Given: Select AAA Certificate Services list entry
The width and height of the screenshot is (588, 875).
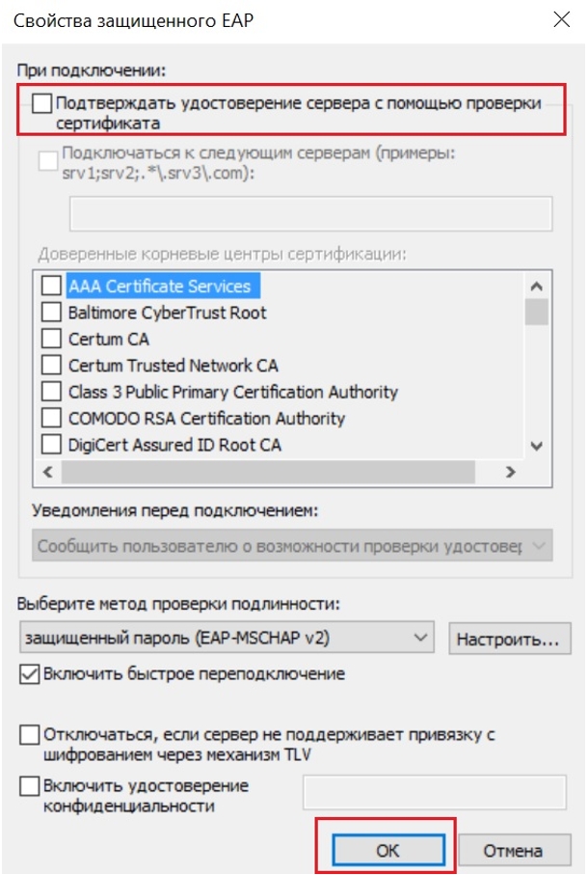Looking at the screenshot, I should (x=159, y=287).
